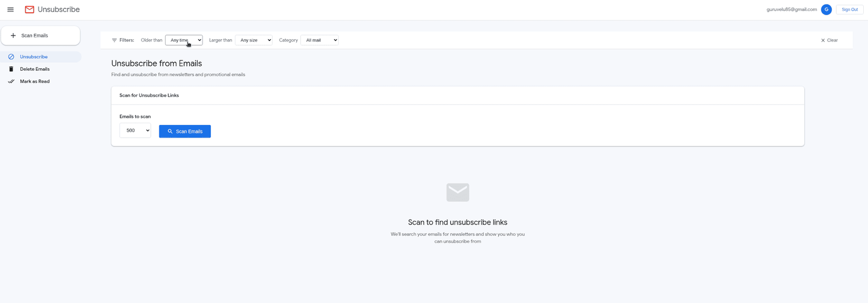The width and height of the screenshot is (868, 303).
Task: Click the blue Scan Emails button
Action: tap(185, 131)
